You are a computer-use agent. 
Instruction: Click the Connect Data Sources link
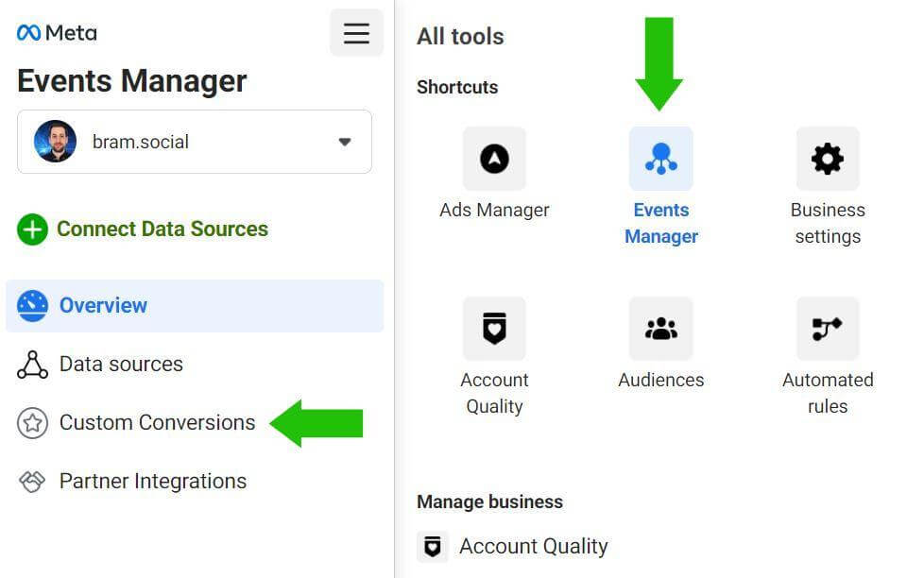pyautogui.click(x=163, y=229)
